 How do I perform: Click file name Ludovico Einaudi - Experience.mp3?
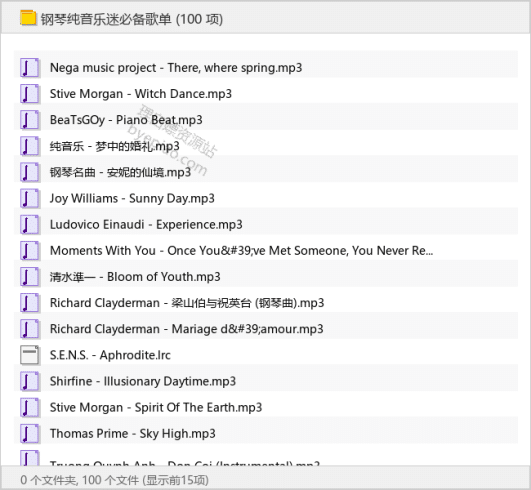tap(146, 225)
